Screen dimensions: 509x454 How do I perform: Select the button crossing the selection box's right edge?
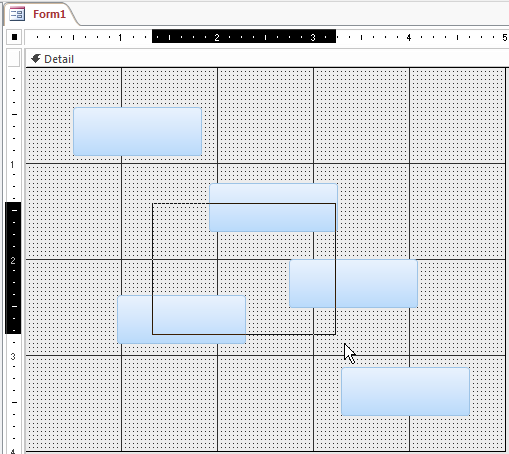pos(353,283)
